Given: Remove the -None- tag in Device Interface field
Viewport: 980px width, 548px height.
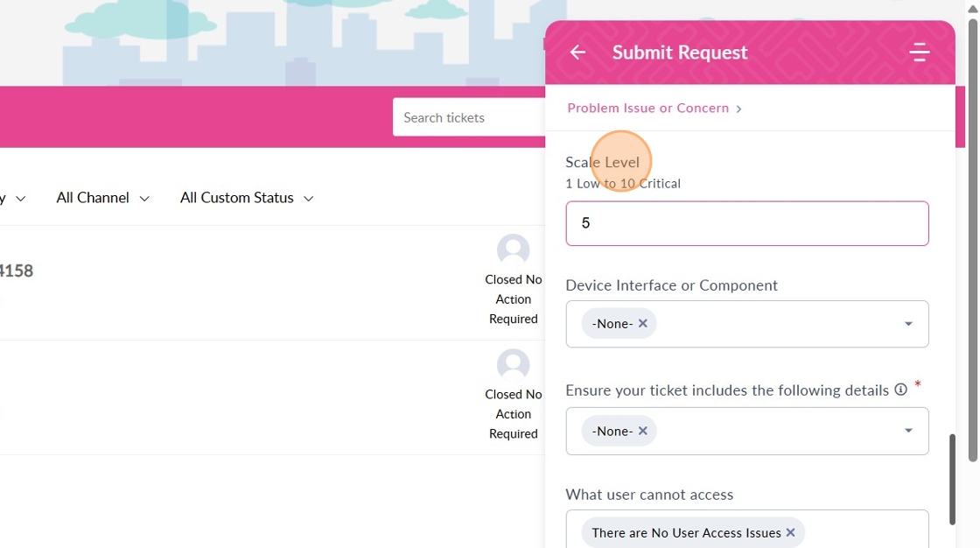Looking at the screenshot, I should [x=643, y=324].
